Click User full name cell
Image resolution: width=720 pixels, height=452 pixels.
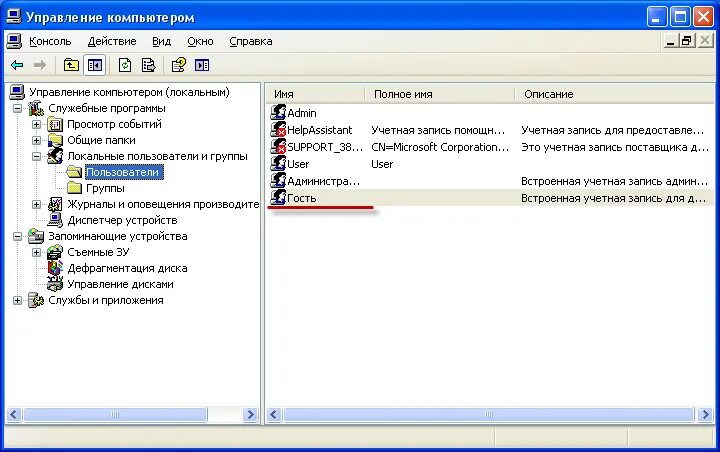(x=382, y=164)
